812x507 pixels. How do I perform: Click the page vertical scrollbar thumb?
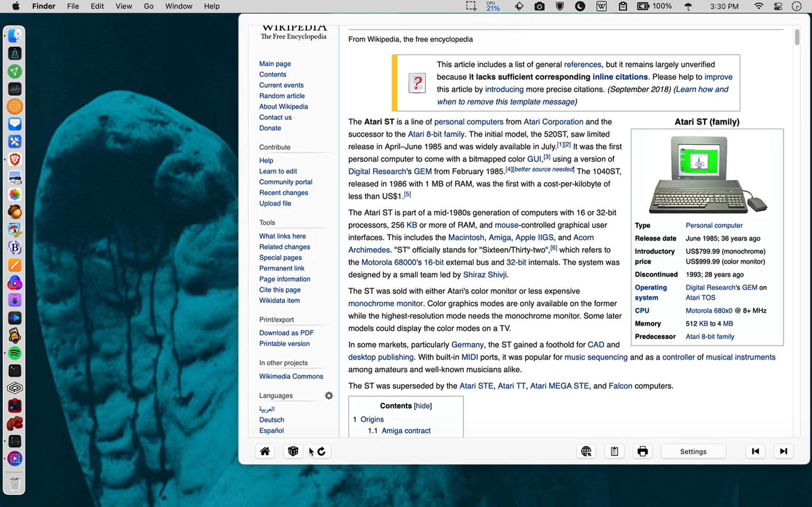coord(797,37)
